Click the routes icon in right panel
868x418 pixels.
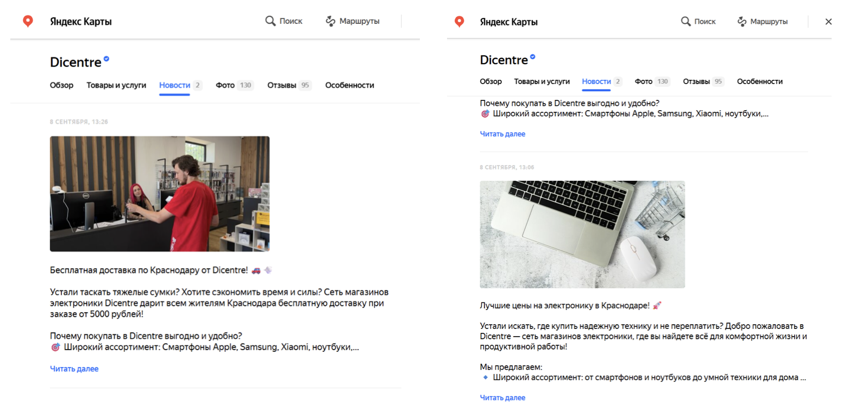[741, 21]
